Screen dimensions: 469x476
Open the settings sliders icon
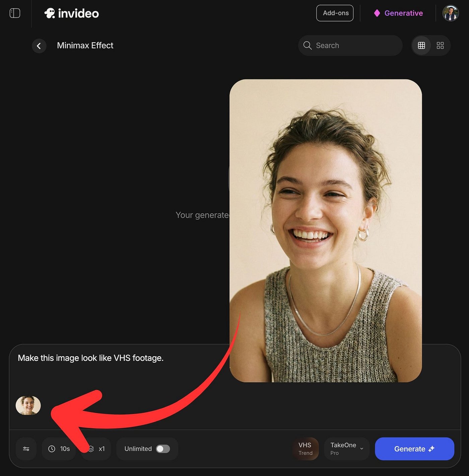pyautogui.click(x=26, y=449)
